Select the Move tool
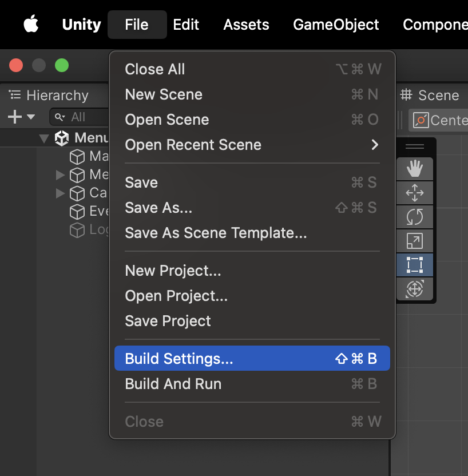468x476 pixels. [x=414, y=193]
